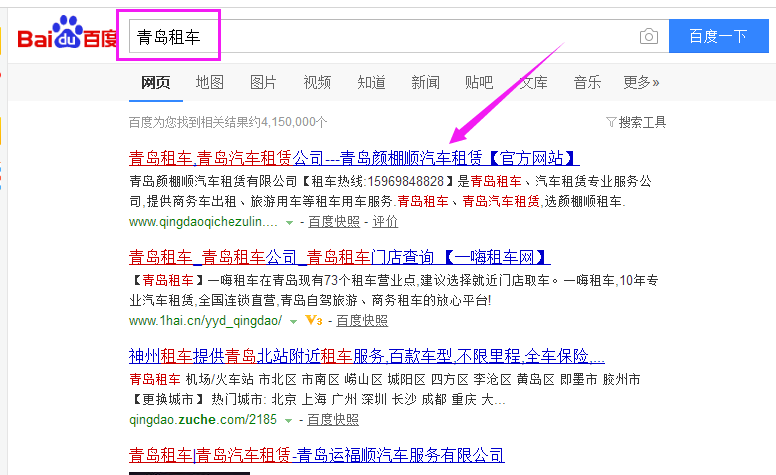Viewport: 776px width, 475px height.
Task: Select the 视频 tab
Action: click(x=317, y=82)
